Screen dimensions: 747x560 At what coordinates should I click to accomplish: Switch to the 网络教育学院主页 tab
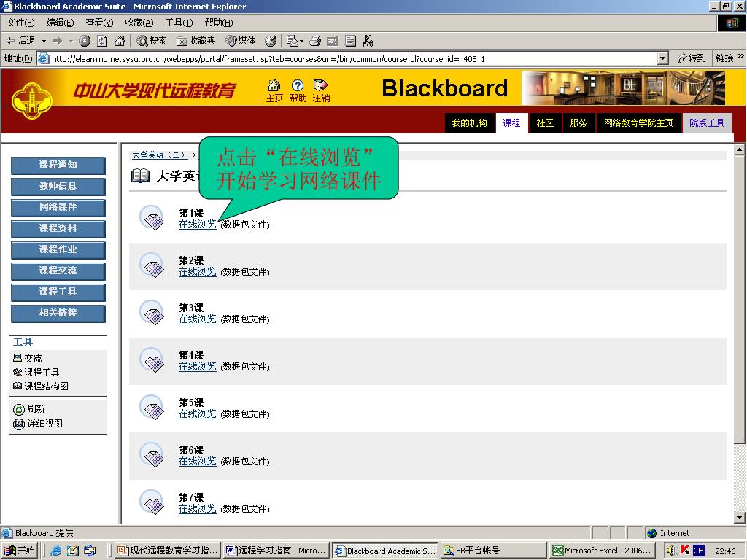tap(638, 123)
